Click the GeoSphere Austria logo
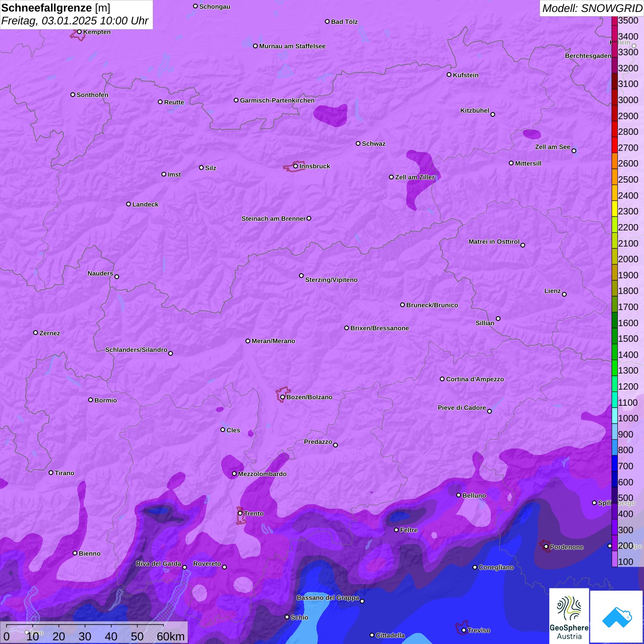 [x=569, y=615]
